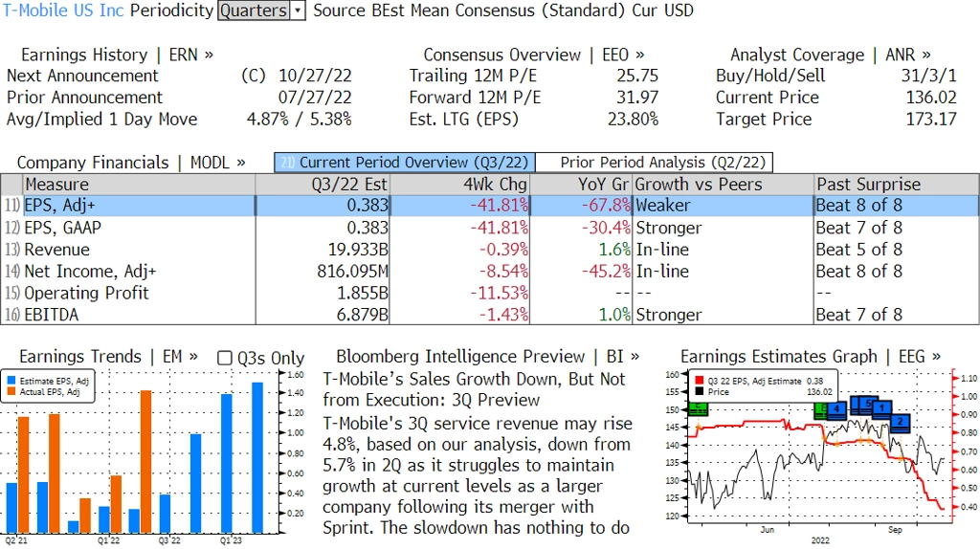The width and height of the screenshot is (980, 549).
Task: Click the Growth vs Peers column header
Action: 724,185
